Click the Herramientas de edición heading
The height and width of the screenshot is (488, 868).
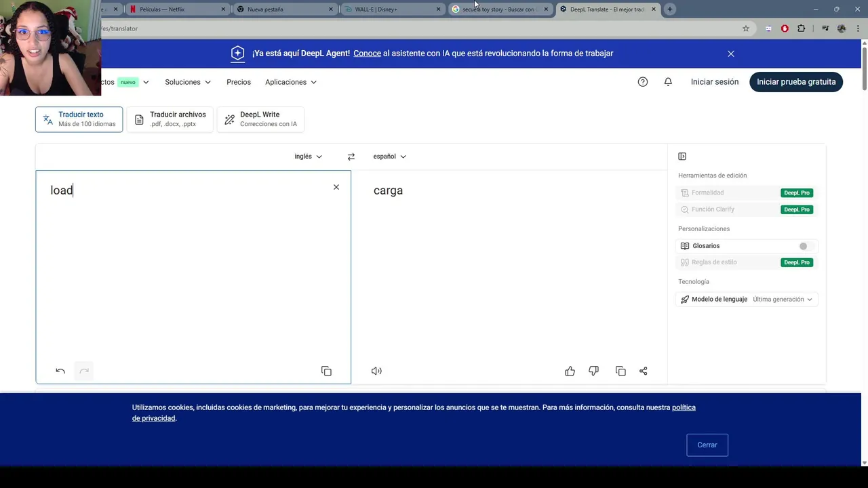pyautogui.click(x=712, y=176)
